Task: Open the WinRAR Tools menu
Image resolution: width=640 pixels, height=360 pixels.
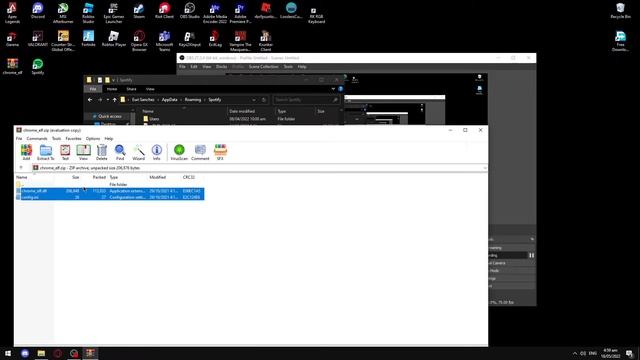Action: 56,139
